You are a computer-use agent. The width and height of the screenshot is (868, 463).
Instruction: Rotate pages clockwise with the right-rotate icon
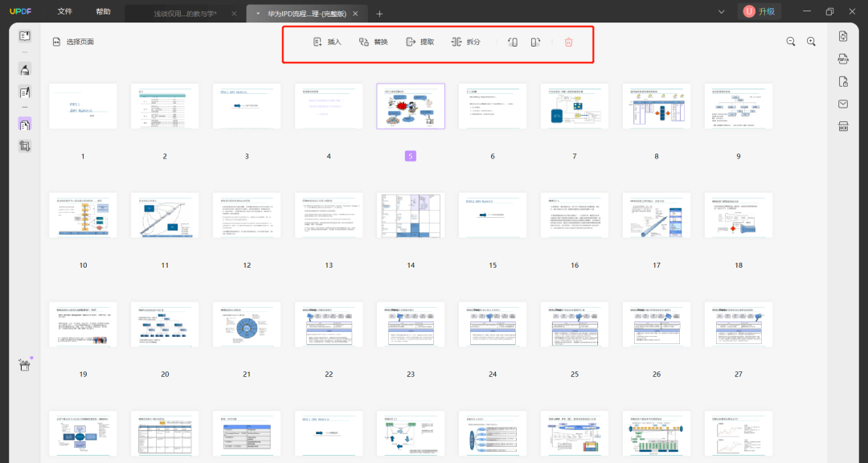535,42
